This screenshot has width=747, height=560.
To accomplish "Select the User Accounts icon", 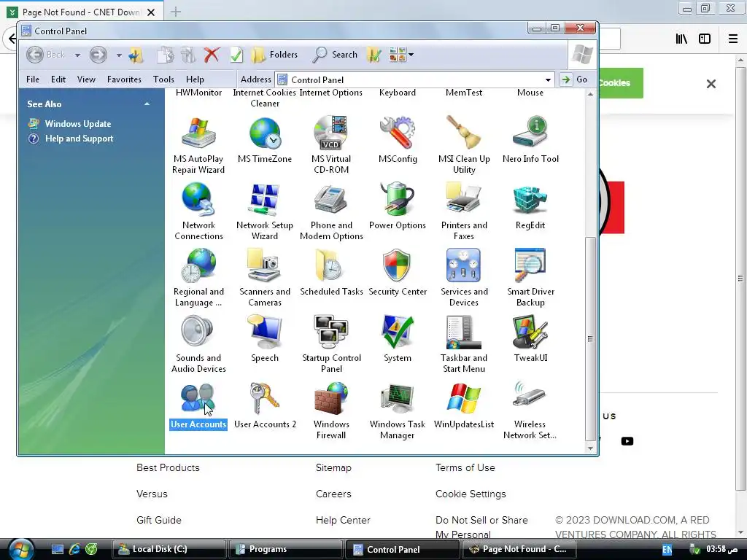I will 198,398.
